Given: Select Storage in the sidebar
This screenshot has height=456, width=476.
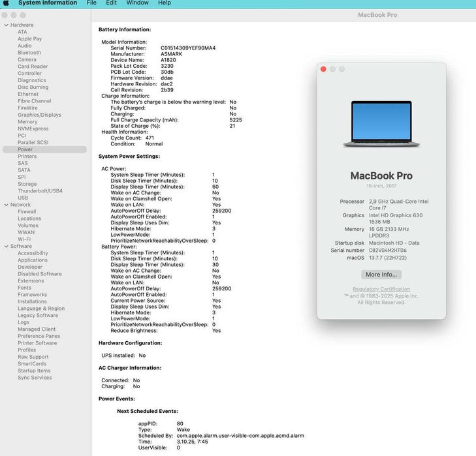Looking at the screenshot, I should tap(27, 184).
